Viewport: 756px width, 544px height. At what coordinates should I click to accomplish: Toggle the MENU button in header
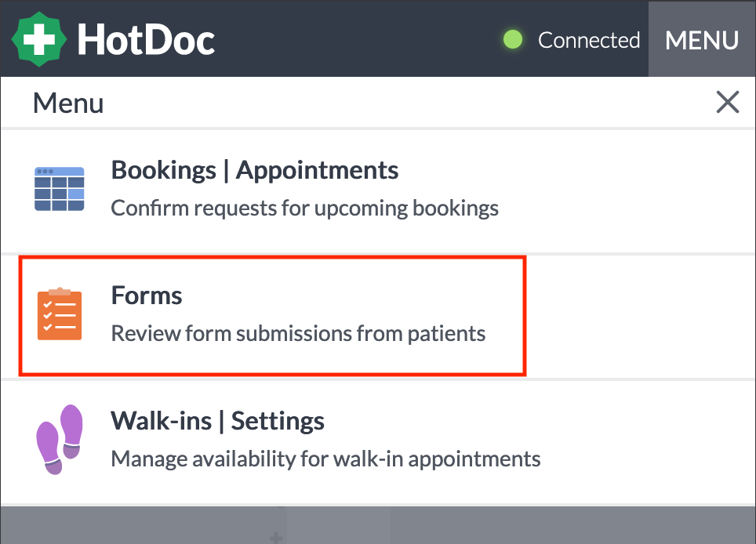click(x=702, y=39)
